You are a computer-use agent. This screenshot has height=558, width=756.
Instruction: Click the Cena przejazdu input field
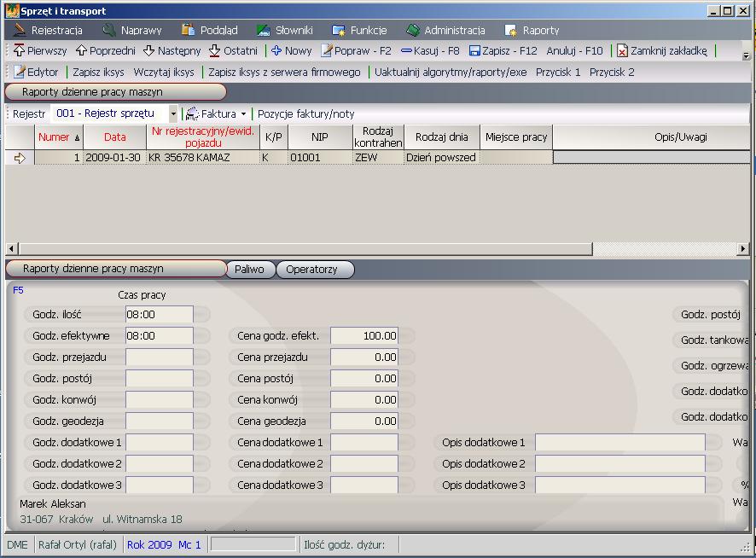coord(364,357)
